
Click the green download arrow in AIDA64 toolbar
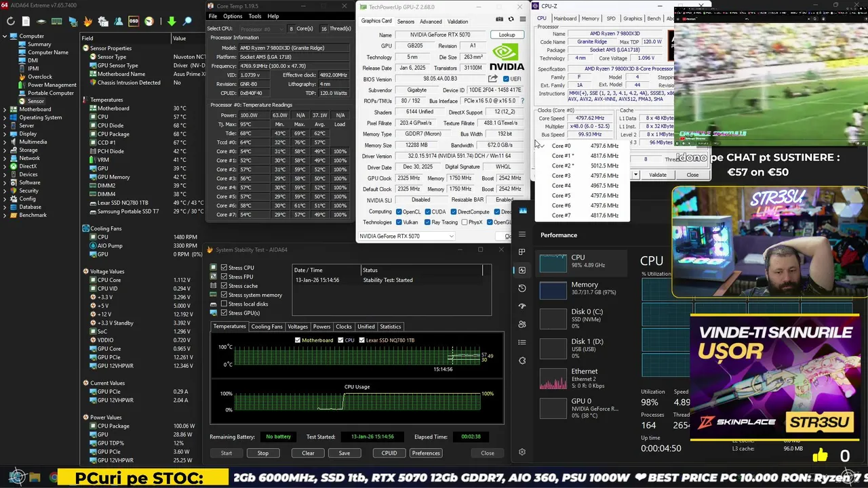click(172, 21)
